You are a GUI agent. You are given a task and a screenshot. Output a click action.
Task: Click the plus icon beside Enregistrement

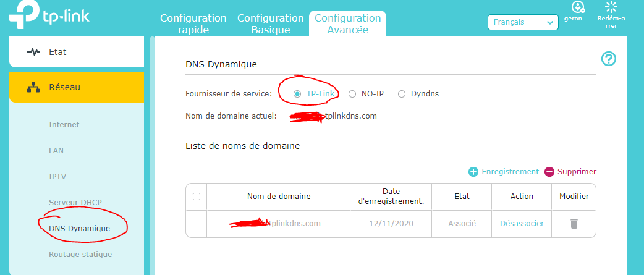[x=473, y=172]
